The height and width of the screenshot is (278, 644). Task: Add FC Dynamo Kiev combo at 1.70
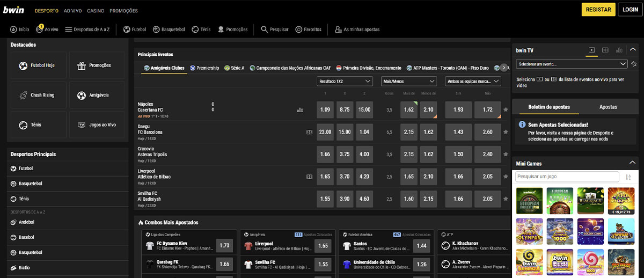point(224,246)
